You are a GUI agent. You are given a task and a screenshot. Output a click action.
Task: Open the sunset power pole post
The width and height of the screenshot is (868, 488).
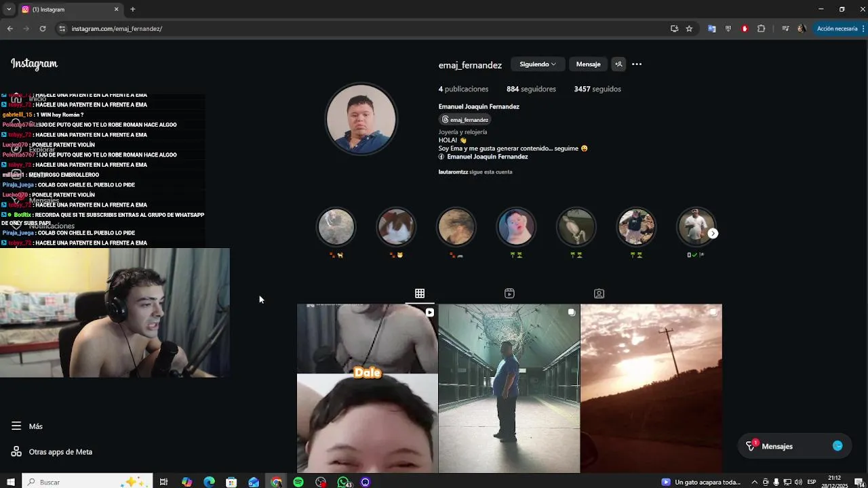point(651,388)
